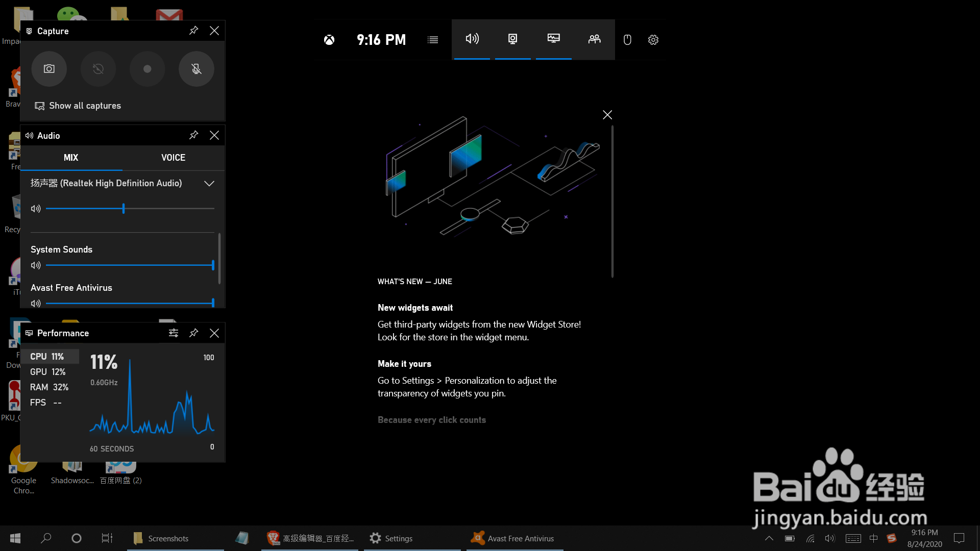Screen dimensions: 980x551
Task: Start recording with the record button
Action: [x=147, y=69]
